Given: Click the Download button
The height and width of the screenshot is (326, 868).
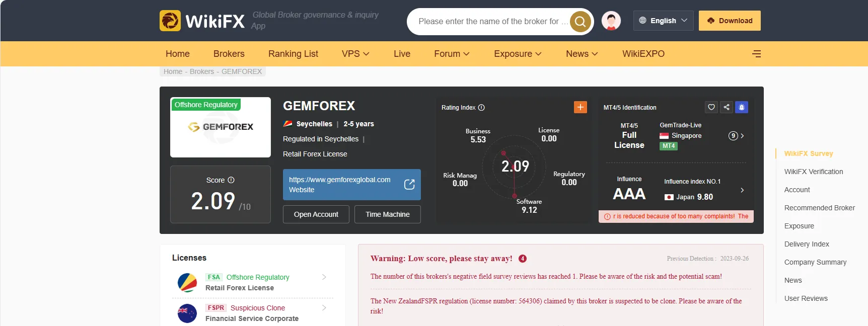Looking at the screenshot, I should coord(730,21).
